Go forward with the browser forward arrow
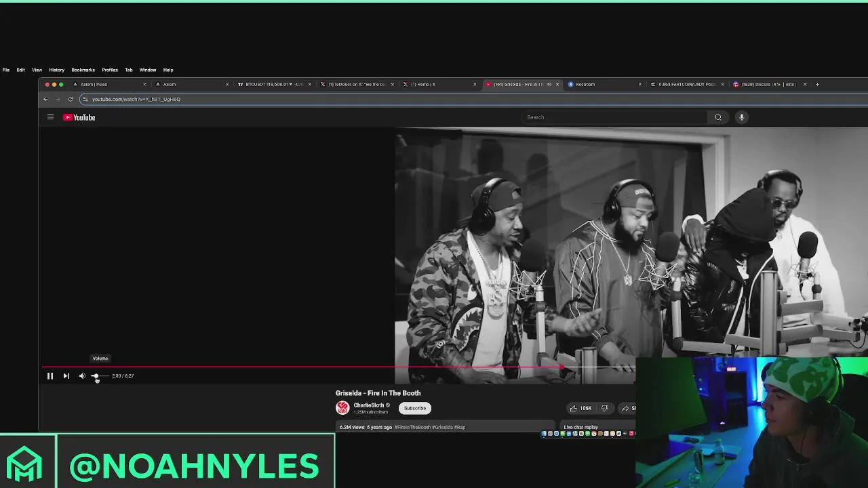 coord(58,99)
